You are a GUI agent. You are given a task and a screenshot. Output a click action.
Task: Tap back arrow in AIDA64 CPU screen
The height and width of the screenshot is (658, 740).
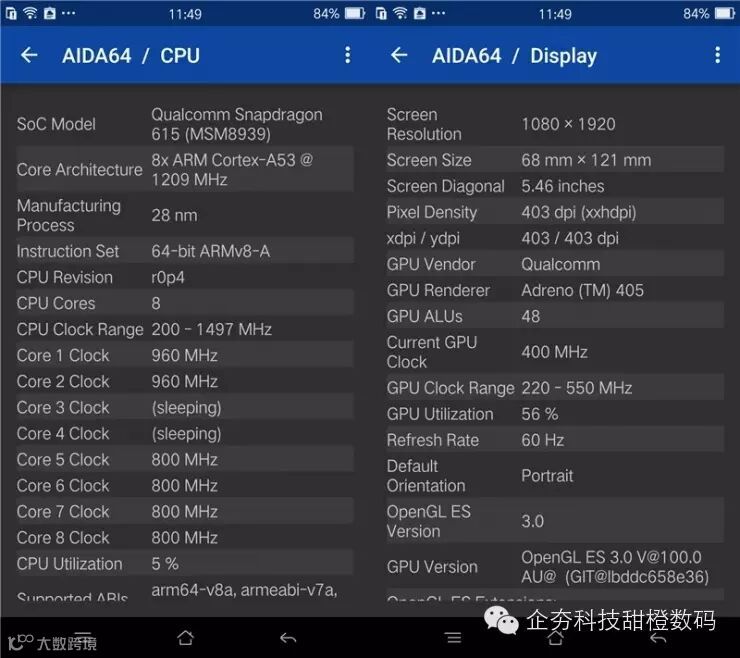point(29,55)
